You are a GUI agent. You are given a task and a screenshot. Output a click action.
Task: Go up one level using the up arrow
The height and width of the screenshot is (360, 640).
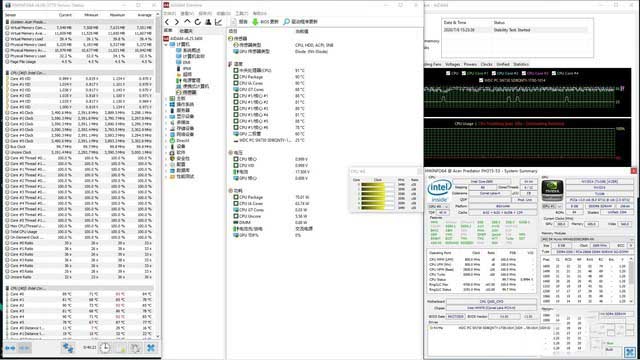[187, 22]
